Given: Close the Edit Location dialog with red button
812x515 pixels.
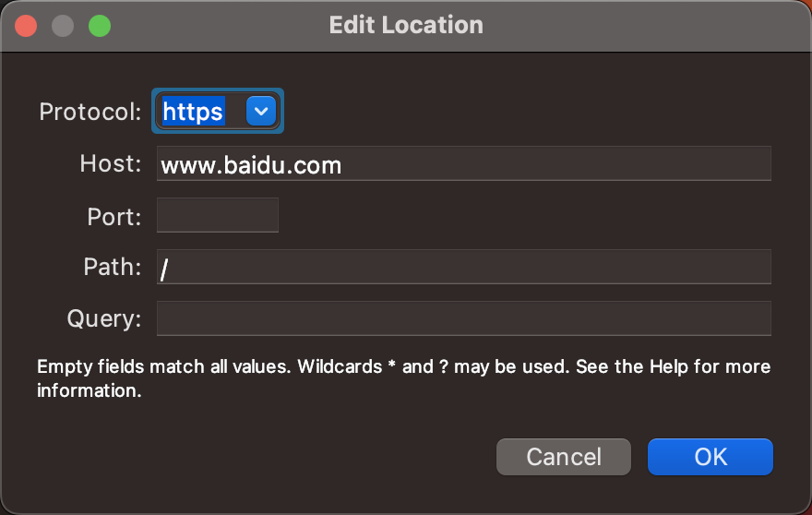Looking at the screenshot, I should 26,25.
